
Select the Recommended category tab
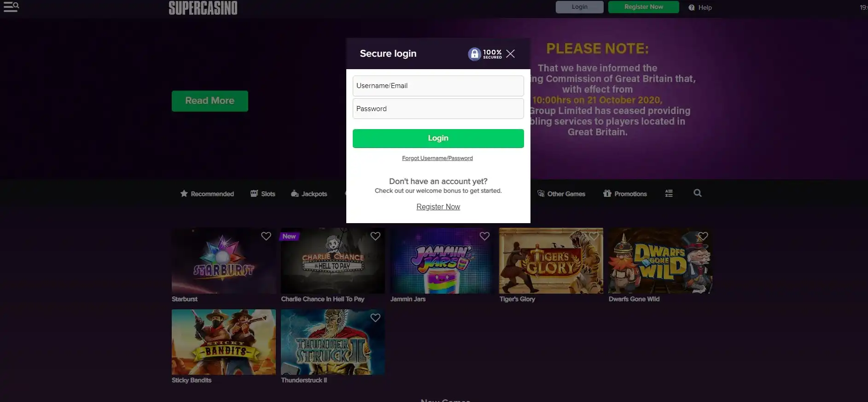tap(207, 194)
